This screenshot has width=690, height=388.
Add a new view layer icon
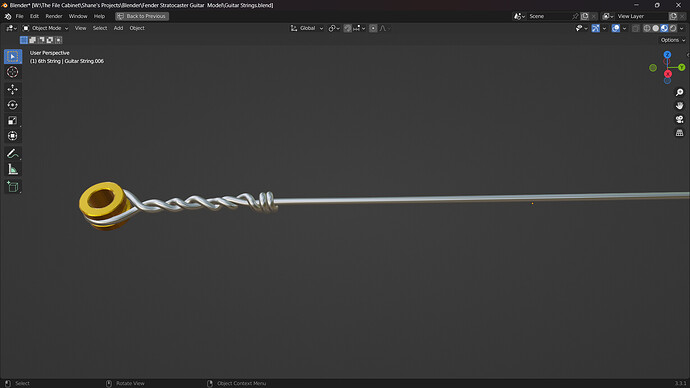coord(673,16)
